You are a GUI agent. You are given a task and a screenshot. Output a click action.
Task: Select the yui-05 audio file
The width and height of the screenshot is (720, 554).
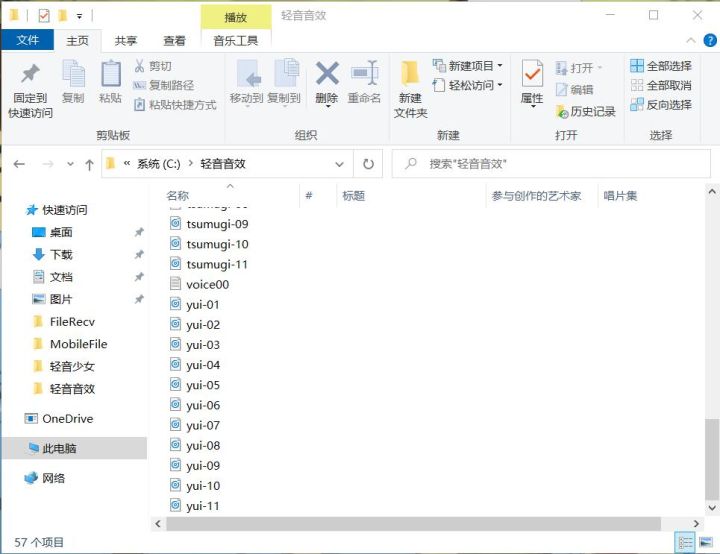pos(202,385)
